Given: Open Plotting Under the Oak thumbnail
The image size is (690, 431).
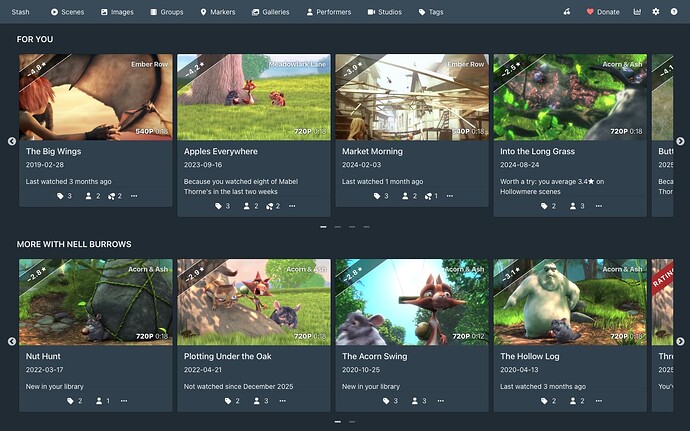Looking at the screenshot, I should [x=253, y=302].
